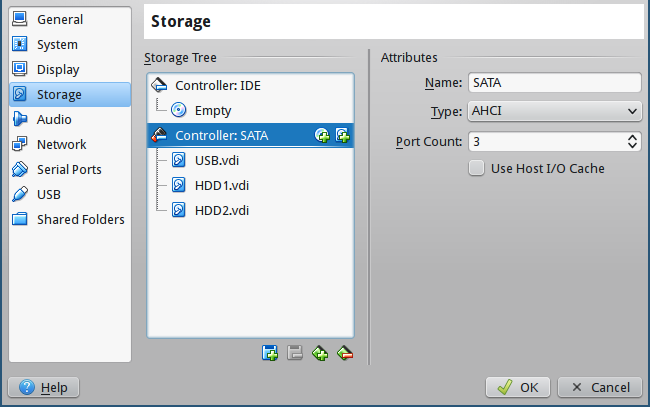Viewport: 650px width, 407px height.
Task: Add hard disk to SATA controller
Action: tap(342, 136)
